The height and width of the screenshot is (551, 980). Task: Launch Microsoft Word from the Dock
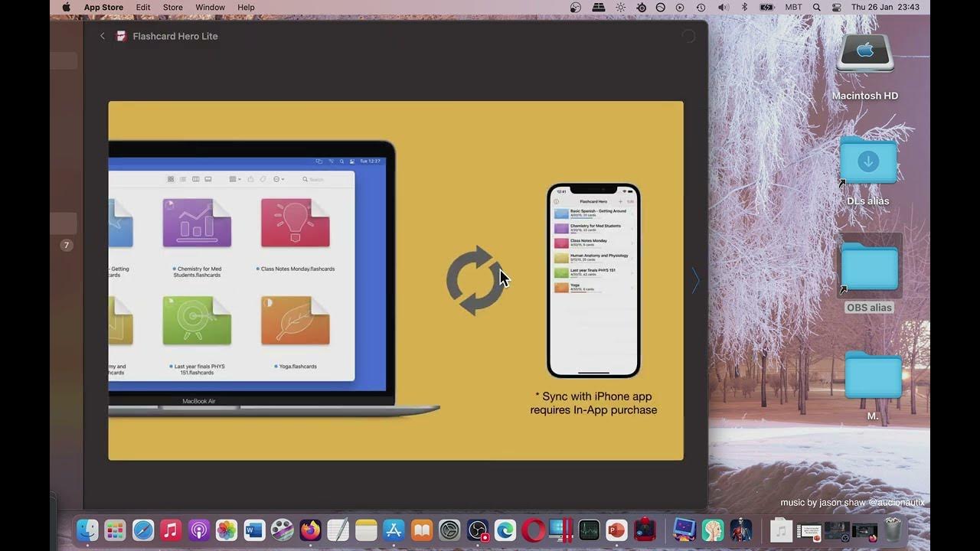point(254,530)
